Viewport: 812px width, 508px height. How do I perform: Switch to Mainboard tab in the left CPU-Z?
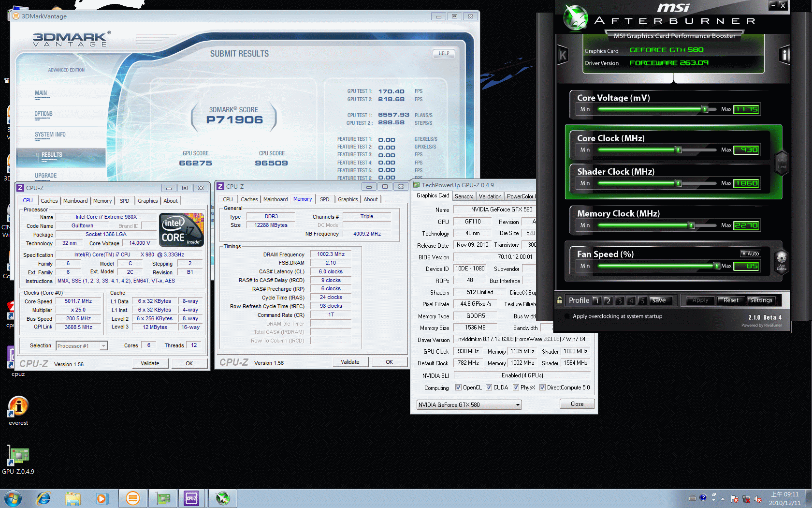point(75,201)
